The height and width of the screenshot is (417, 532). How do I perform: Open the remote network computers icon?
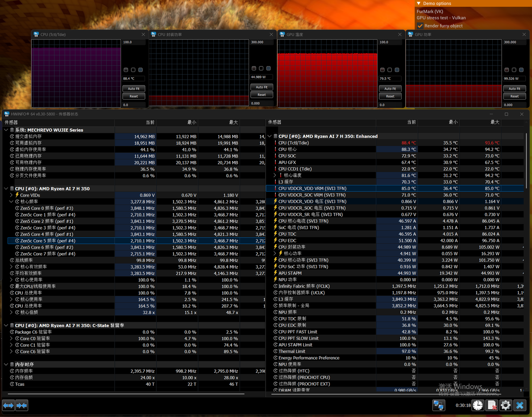pyautogui.click(x=438, y=405)
